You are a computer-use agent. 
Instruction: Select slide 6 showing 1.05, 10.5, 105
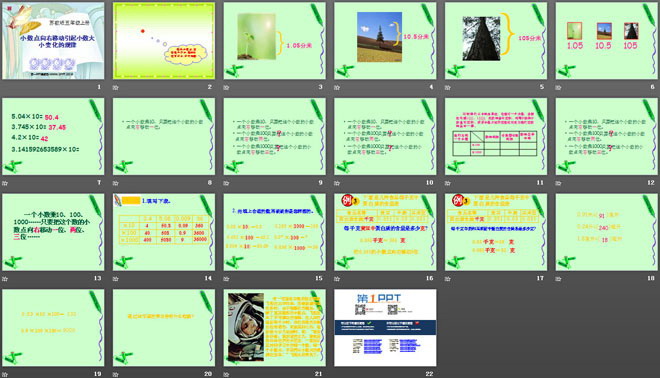coord(607,40)
